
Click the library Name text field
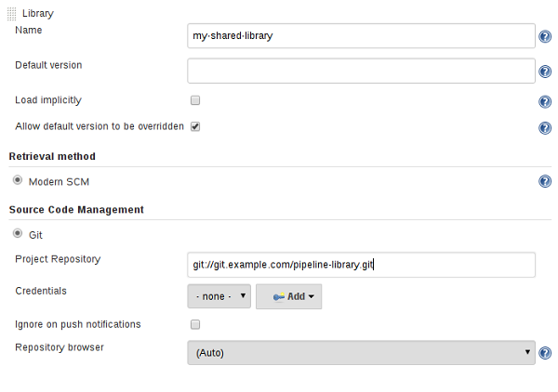(361, 36)
